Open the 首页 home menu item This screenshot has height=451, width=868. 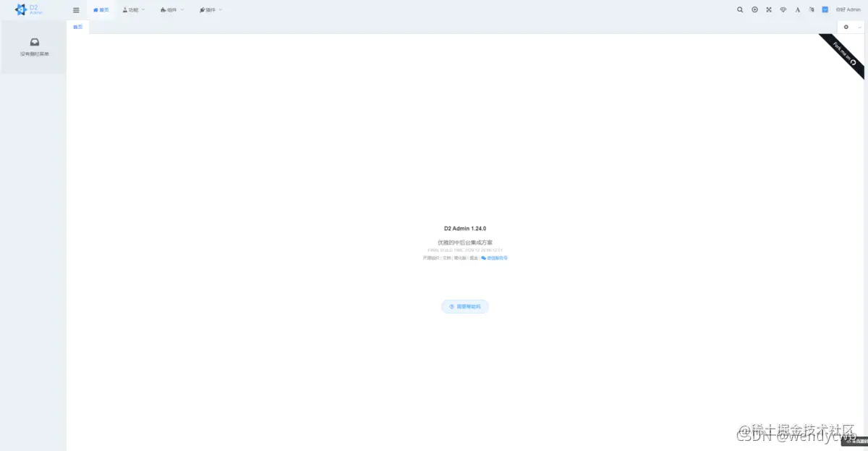tap(101, 10)
